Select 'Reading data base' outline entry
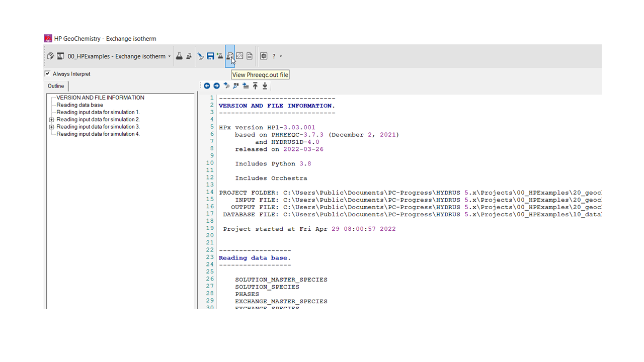 (x=79, y=105)
